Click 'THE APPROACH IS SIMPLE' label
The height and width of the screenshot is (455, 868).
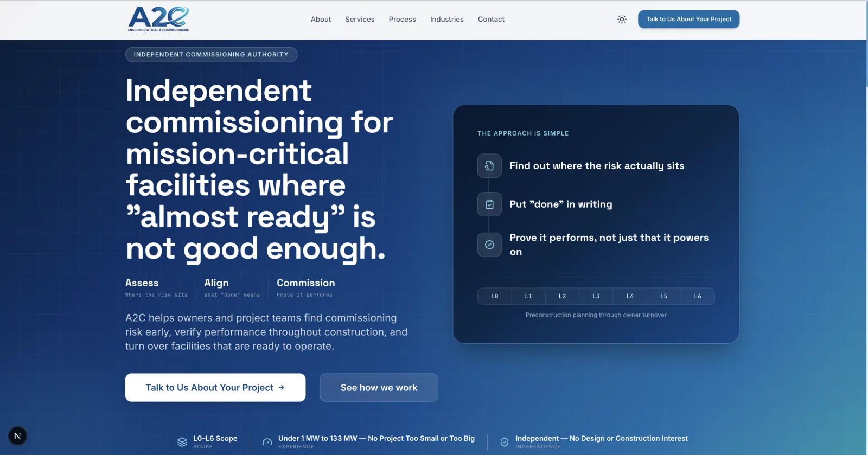(523, 133)
